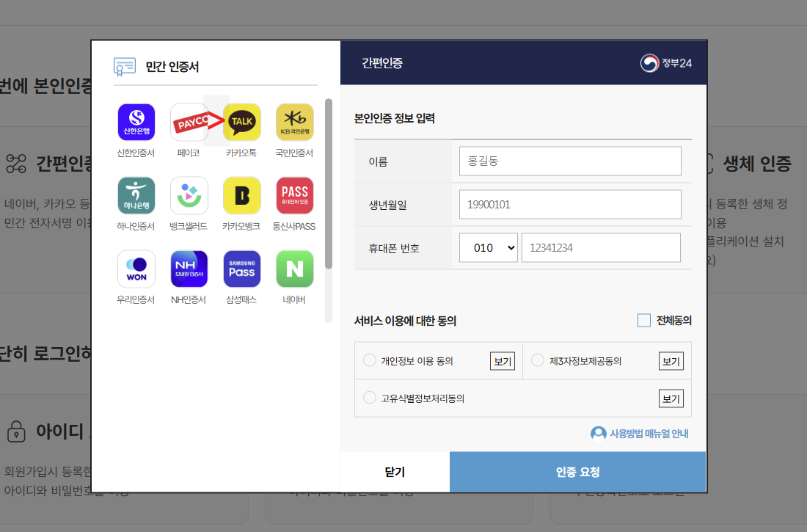This screenshot has width=807, height=532.
Task: Click the 생년월일 input field
Action: (x=570, y=205)
